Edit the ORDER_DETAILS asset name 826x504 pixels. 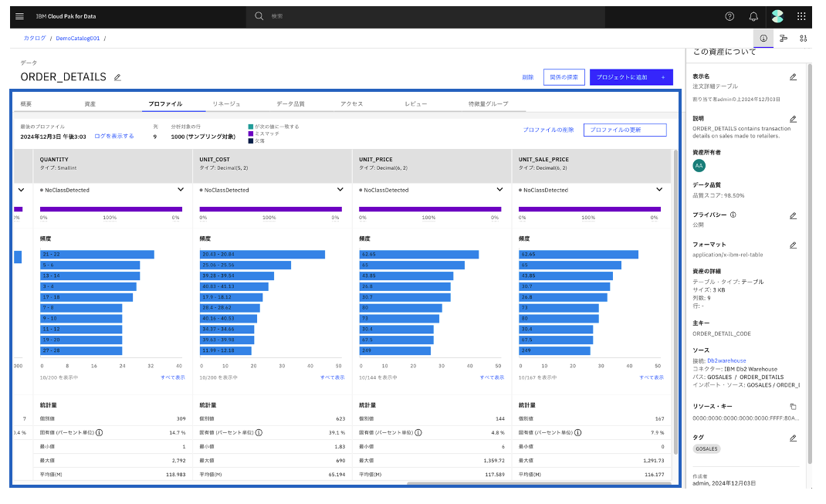pyautogui.click(x=117, y=77)
